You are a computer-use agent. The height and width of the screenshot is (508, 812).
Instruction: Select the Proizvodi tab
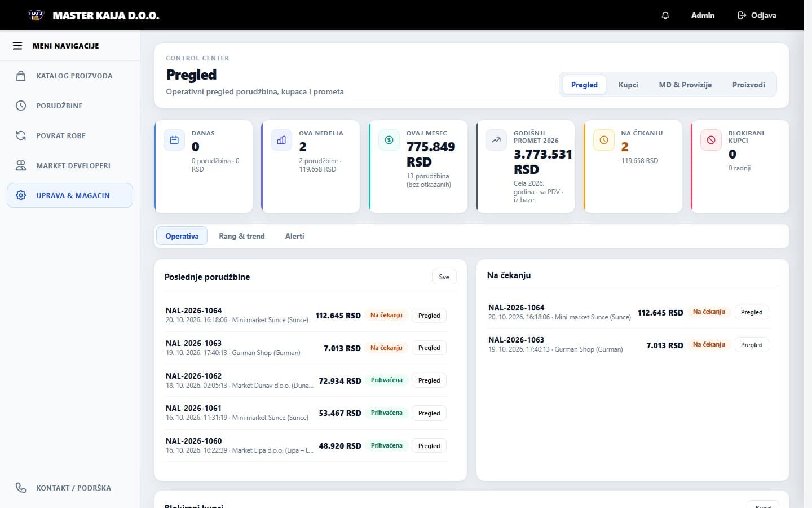point(749,85)
